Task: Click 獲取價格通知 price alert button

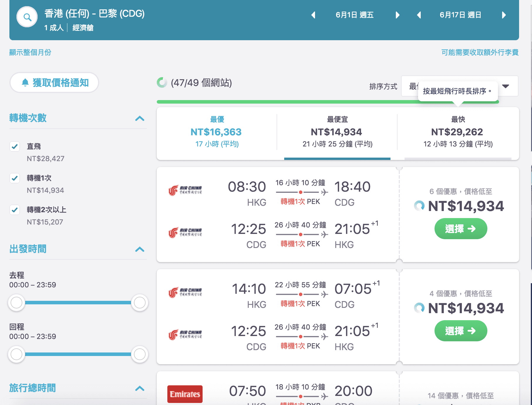Action: 54,82
